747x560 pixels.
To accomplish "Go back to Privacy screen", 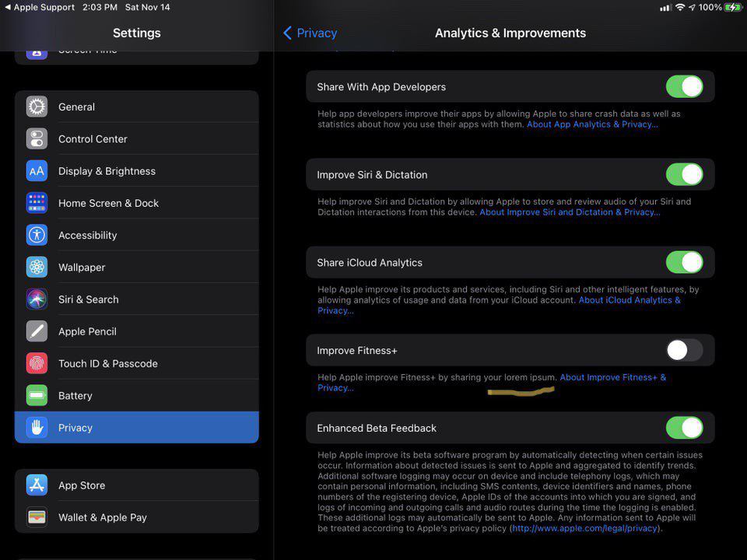I will click(310, 33).
